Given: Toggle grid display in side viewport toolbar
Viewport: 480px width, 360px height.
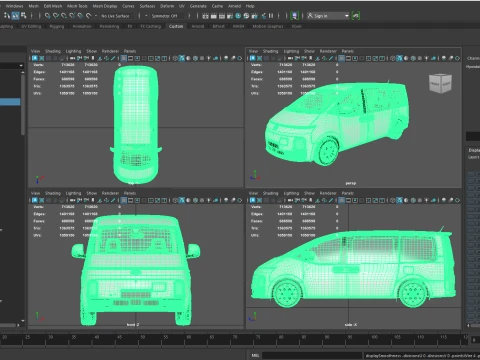Looking at the screenshot, I should (342, 200).
